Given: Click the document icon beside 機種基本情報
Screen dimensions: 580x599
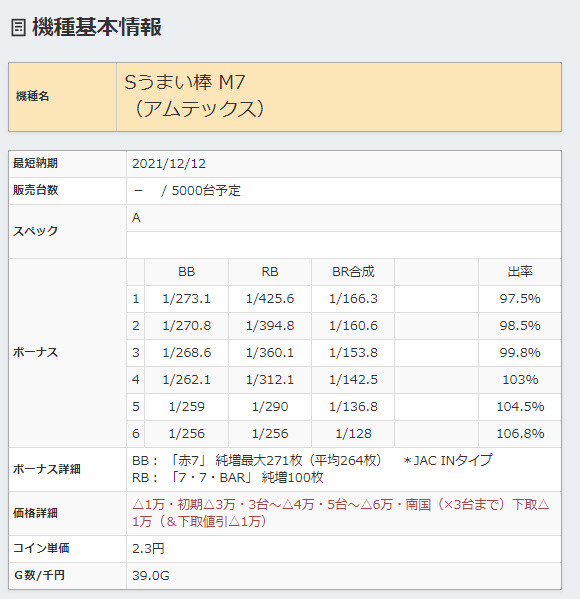Looking at the screenshot, I should click(x=18, y=28).
